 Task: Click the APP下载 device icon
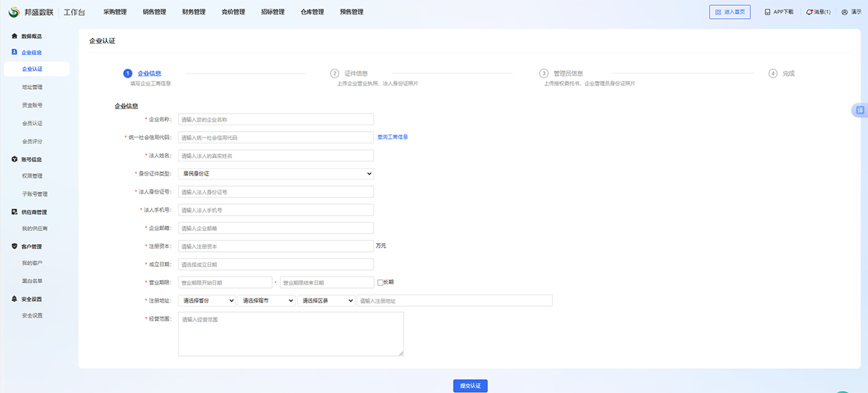(x=767, y=12)
